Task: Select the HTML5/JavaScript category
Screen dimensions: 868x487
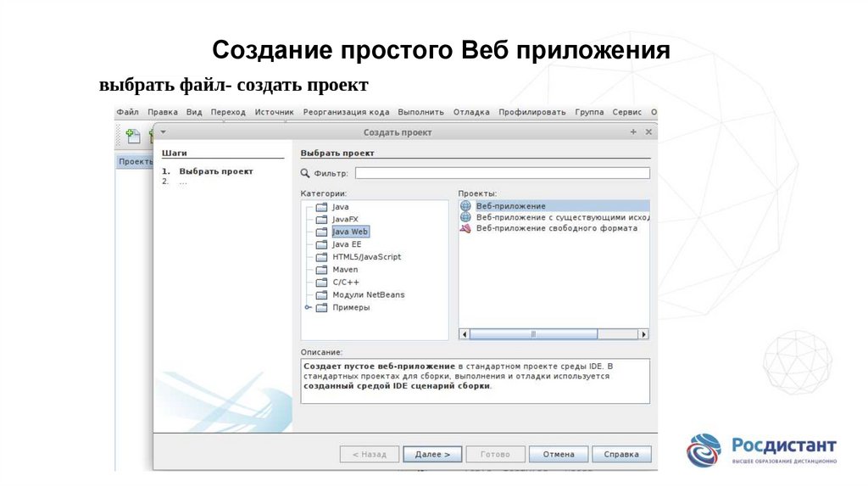Action: 366,257
